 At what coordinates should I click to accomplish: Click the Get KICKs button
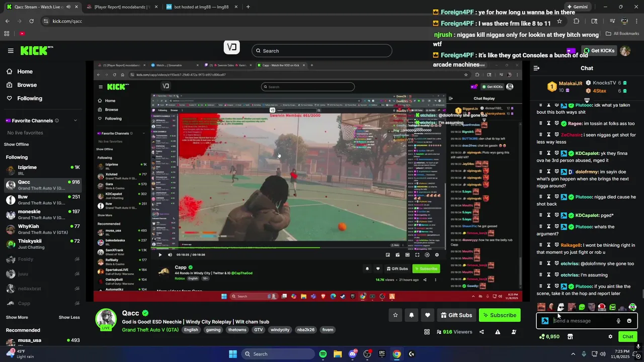click(x=599, y=51)
